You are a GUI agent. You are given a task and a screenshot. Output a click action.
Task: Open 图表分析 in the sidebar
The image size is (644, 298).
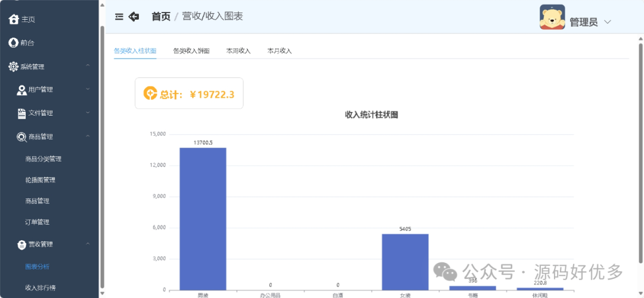[x=37, y=267]
